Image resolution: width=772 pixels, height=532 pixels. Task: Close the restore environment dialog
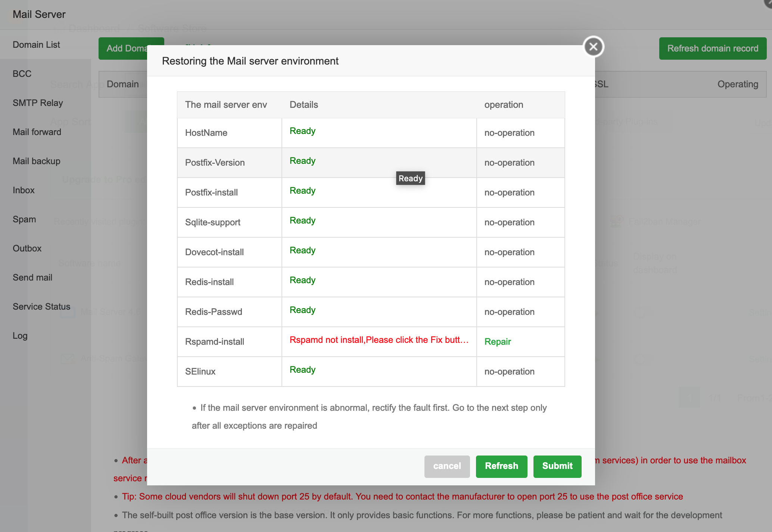click(x=593, y=47)
